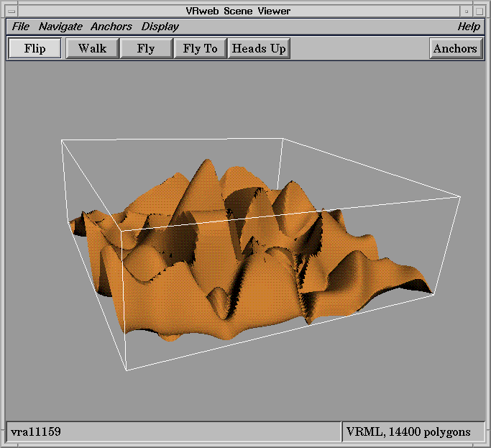The image size is (491, 448).
Task: Open the window menu button in title bar
Action: (x=12, y=12)
